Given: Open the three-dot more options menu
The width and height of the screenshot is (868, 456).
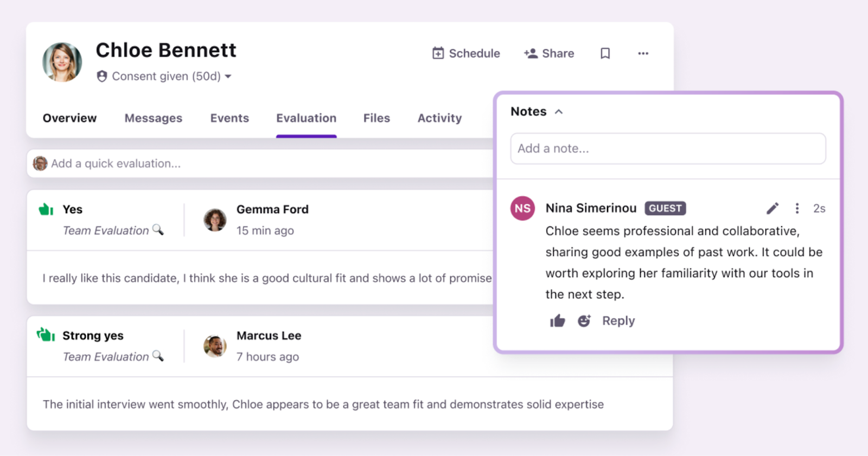Looking at the screenshot, I should 643,53.
